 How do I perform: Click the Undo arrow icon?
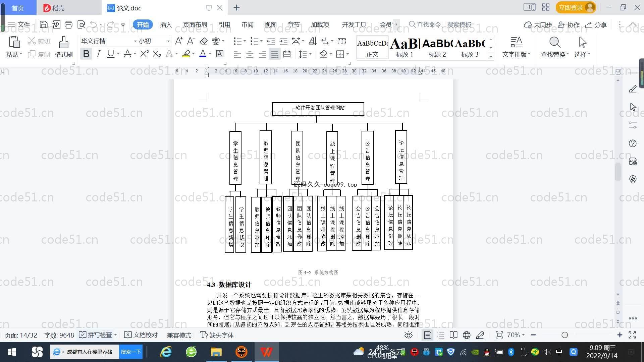pyautogui.click(x=94, y=24)
